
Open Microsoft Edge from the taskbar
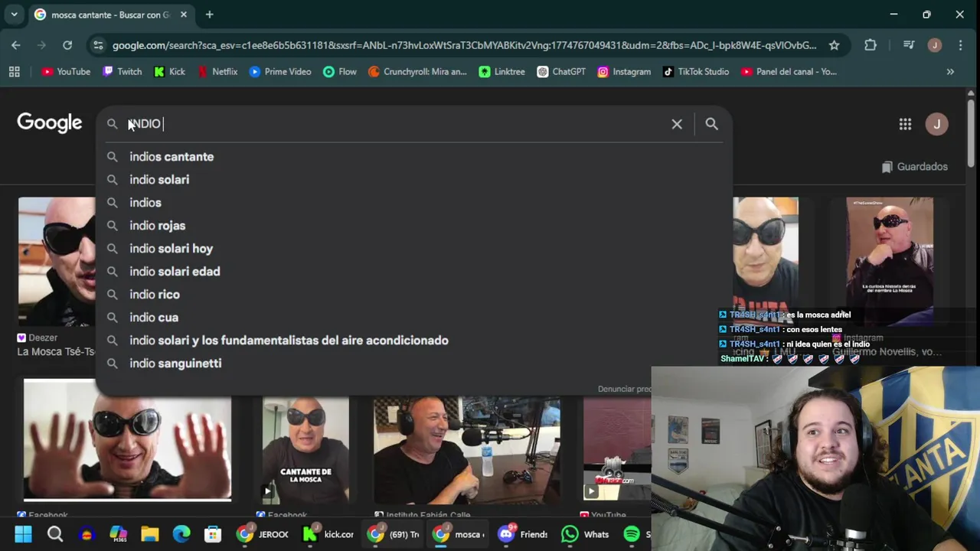[x=181, y=534]
